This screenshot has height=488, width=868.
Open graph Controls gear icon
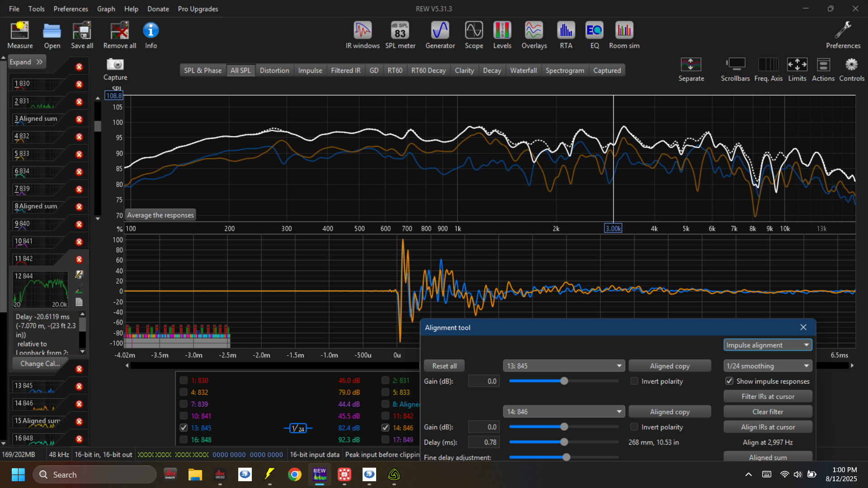851,65
